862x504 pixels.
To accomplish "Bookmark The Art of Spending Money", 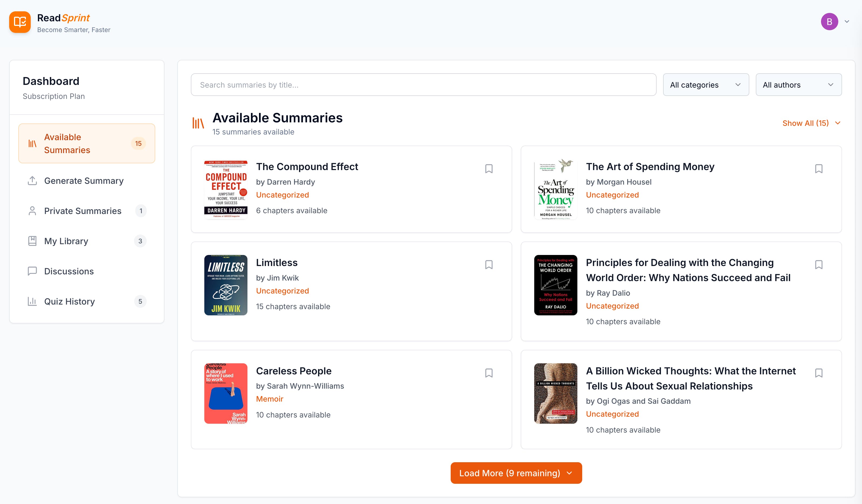I will tap(818, 168).
